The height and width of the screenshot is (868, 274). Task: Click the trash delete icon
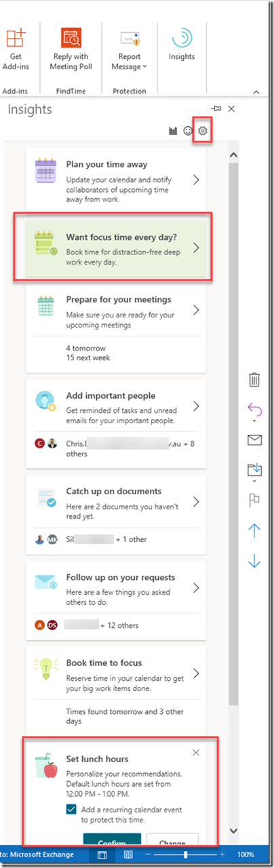(x=254, y=380)
